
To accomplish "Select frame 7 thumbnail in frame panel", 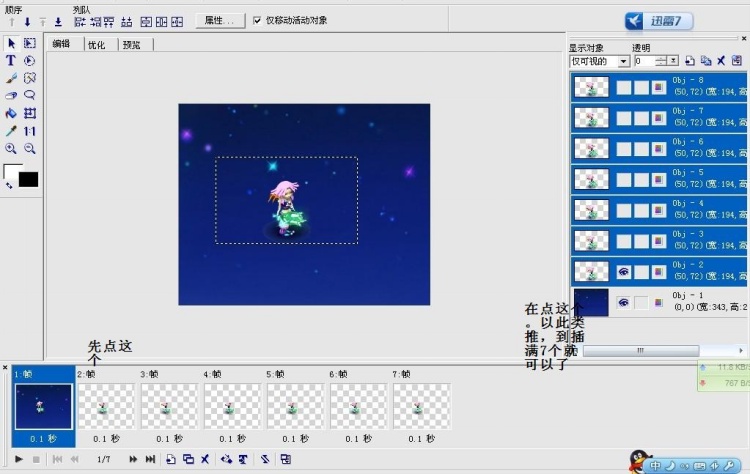I will point(422,406).
